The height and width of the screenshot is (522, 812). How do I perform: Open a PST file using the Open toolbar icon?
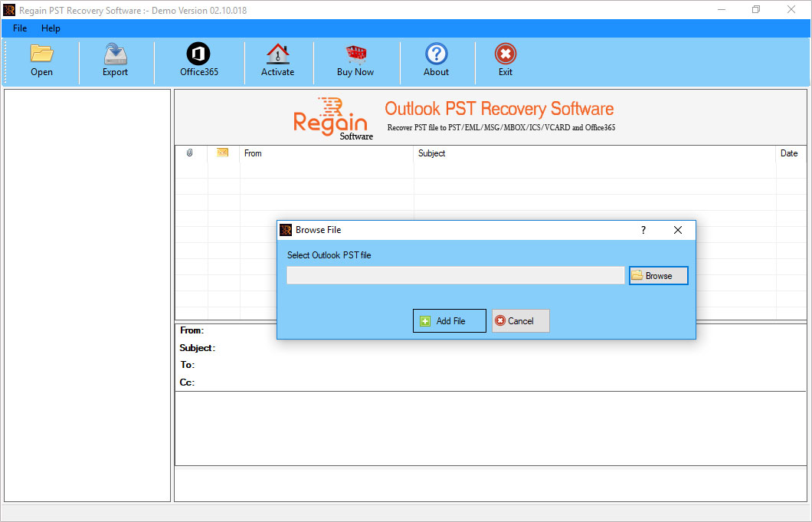[x=41, y=60]
